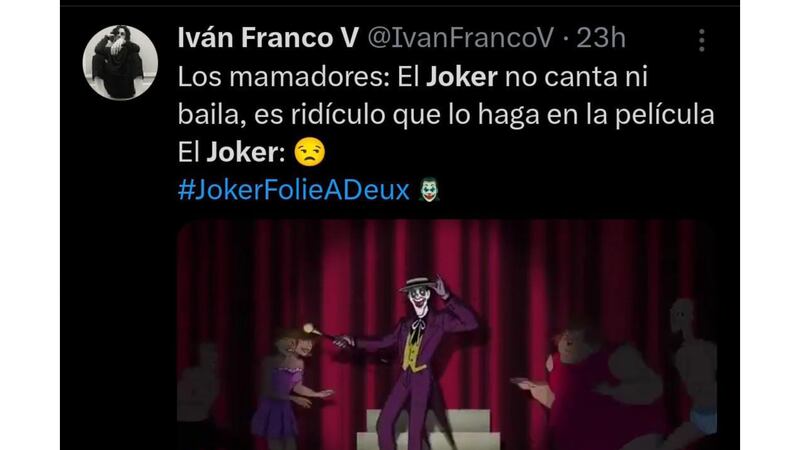Click the bold Joker word in first line
800x450 pixels.
[x=461, y=77]
